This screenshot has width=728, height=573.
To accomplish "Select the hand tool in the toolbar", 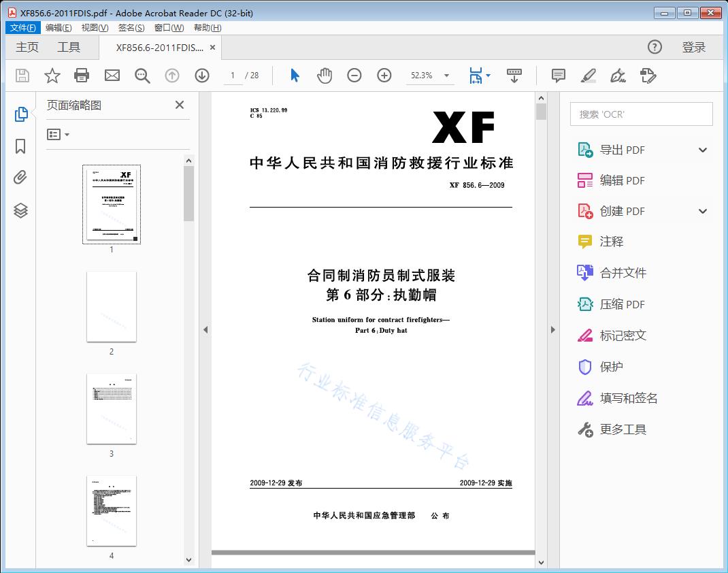I will coord(325,76).
